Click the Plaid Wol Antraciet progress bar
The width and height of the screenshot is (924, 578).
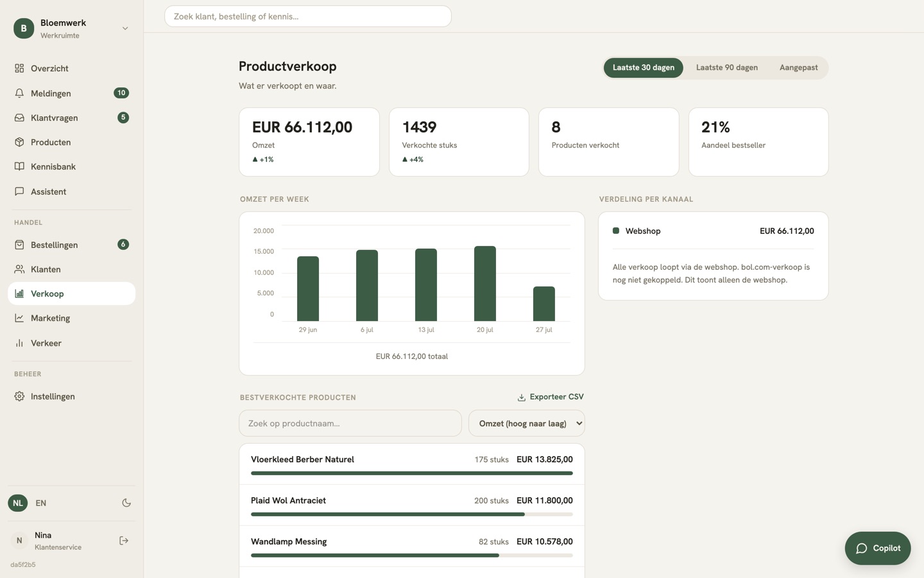[412, 514]
